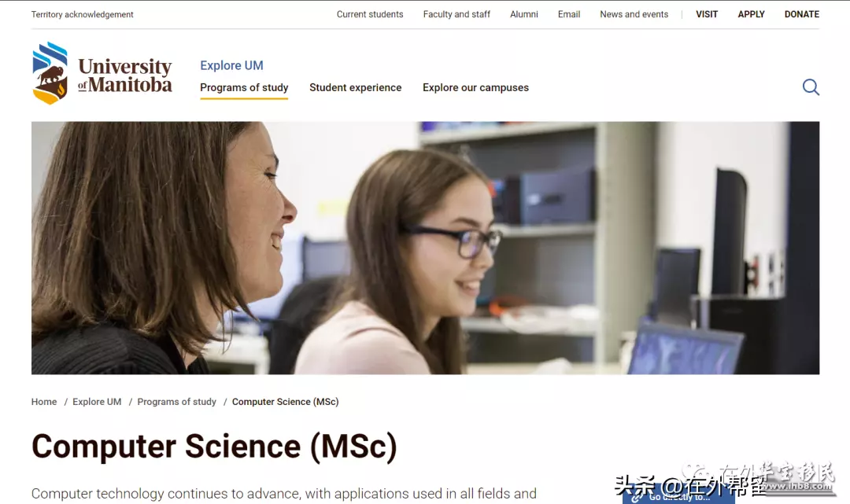
Task: Click the VISIT button
Action: point(706,15)
